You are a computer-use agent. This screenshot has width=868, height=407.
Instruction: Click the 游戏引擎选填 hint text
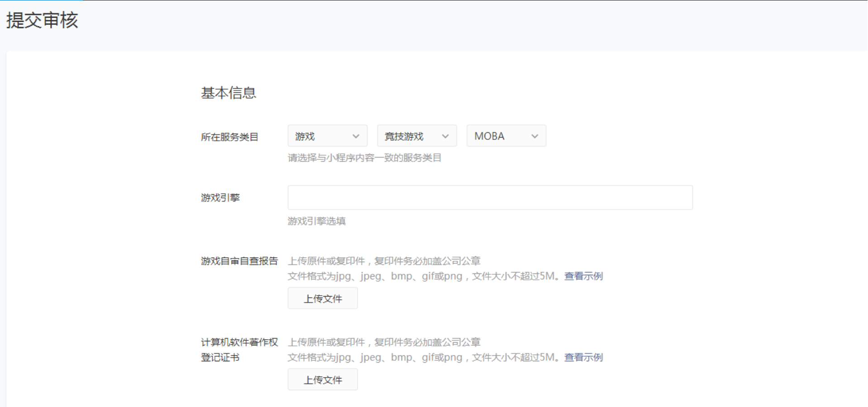(x=317, y=221)
